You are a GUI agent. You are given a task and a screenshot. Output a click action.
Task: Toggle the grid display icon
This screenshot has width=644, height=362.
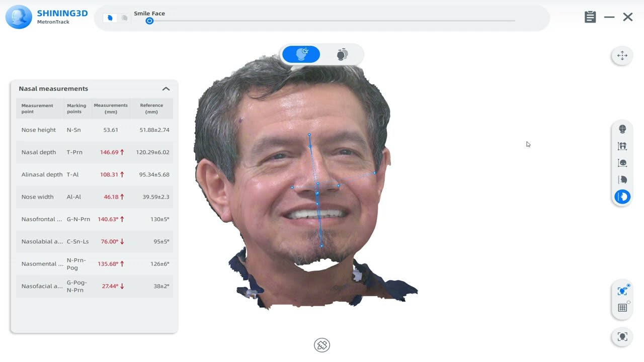[622, 308]
